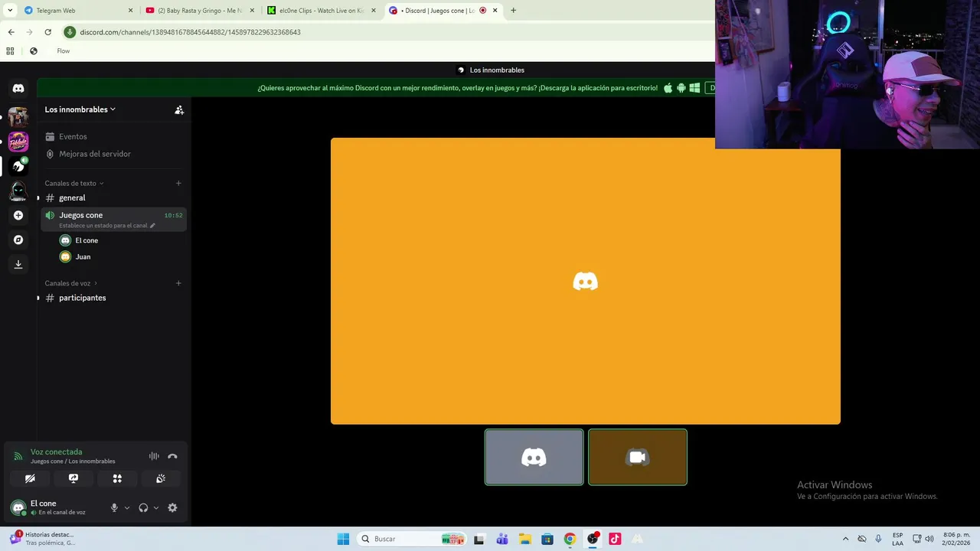Open a new browser tab
Viewport: 980px width, 551px height.
(513, 10)
